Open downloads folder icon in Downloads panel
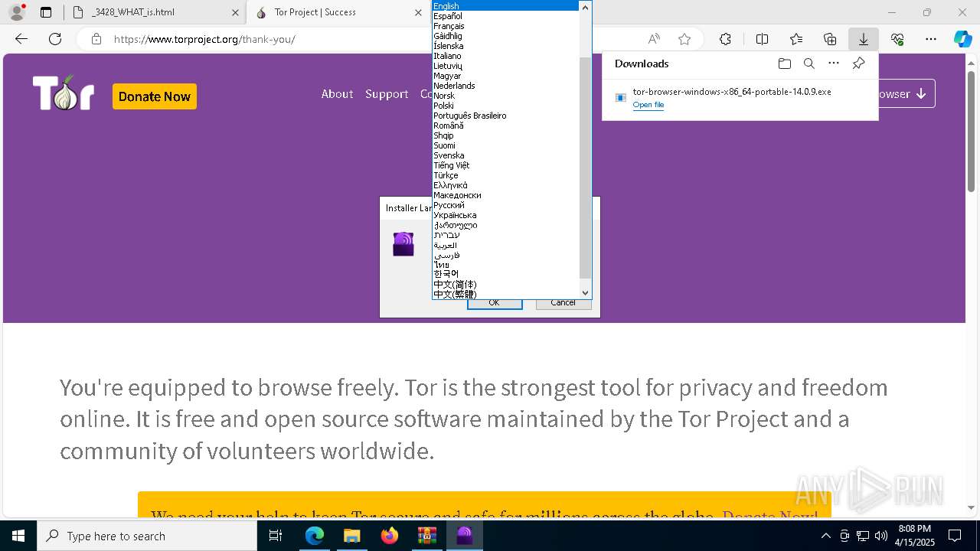The width and height of the screenshot is (980, 551). (x=784, y=64)
